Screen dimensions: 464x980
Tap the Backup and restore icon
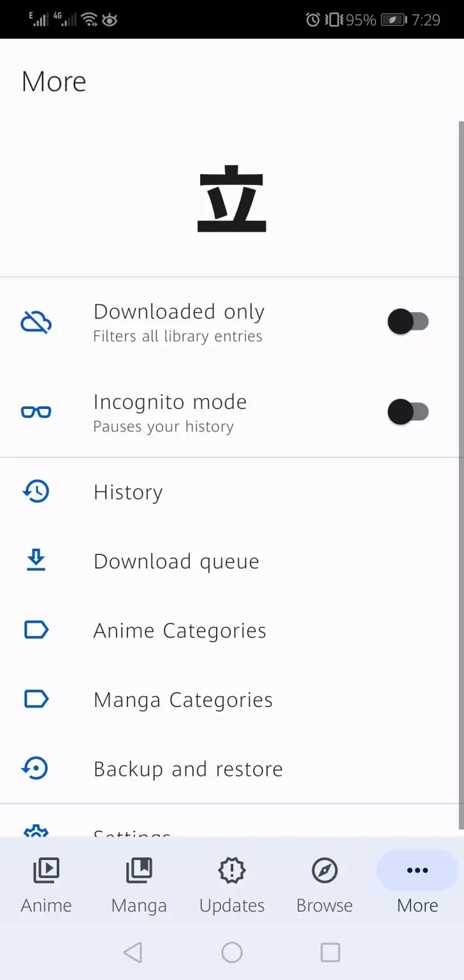tap(36, 768)
